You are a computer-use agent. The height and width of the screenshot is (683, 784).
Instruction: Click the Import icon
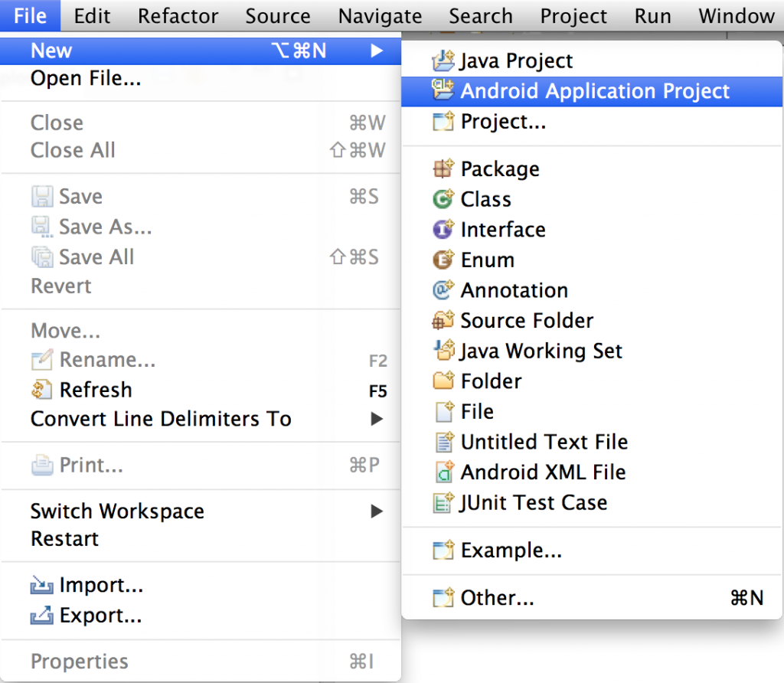[x=41, y=584]
